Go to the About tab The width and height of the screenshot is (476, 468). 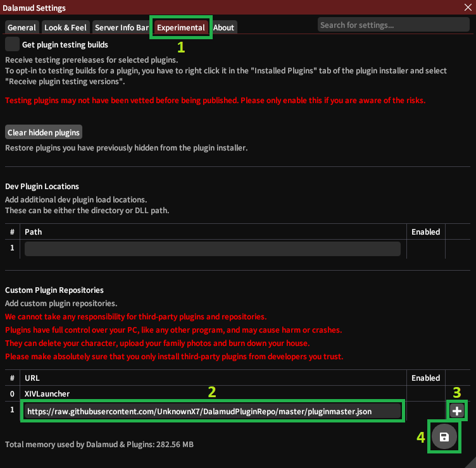click(223, 27)
